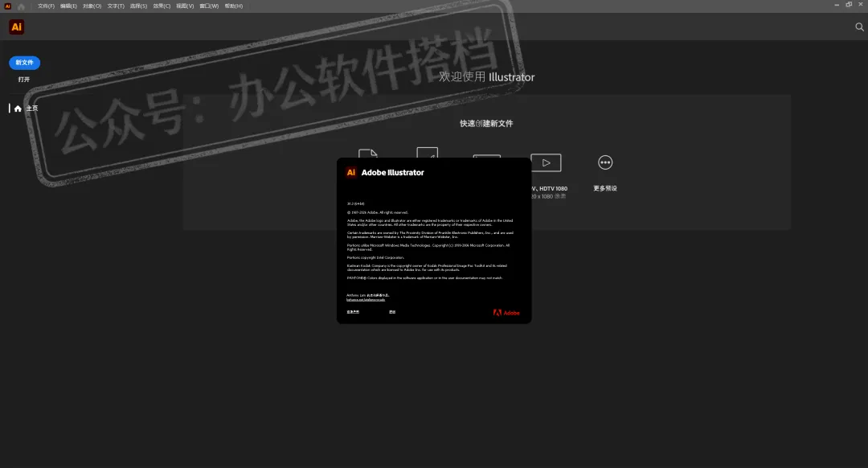Select the 主页 home item in the sidebar
This screenshot has width=868, height=468.
[x=26, y=109]
